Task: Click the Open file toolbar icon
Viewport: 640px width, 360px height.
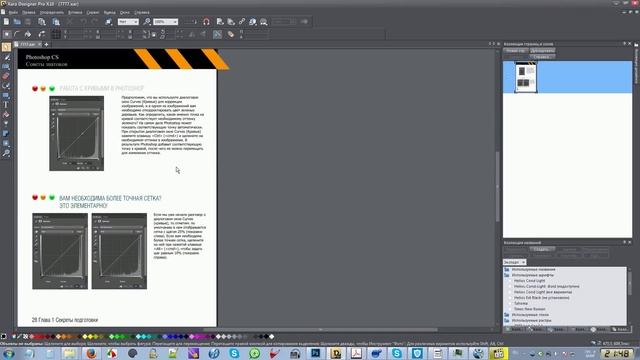Action: [x=17, y=22]
